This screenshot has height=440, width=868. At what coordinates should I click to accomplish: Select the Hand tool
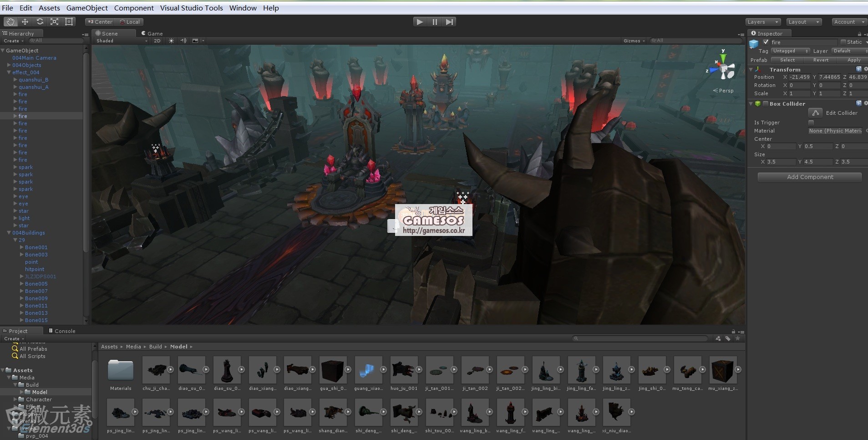tap(10, 21)
